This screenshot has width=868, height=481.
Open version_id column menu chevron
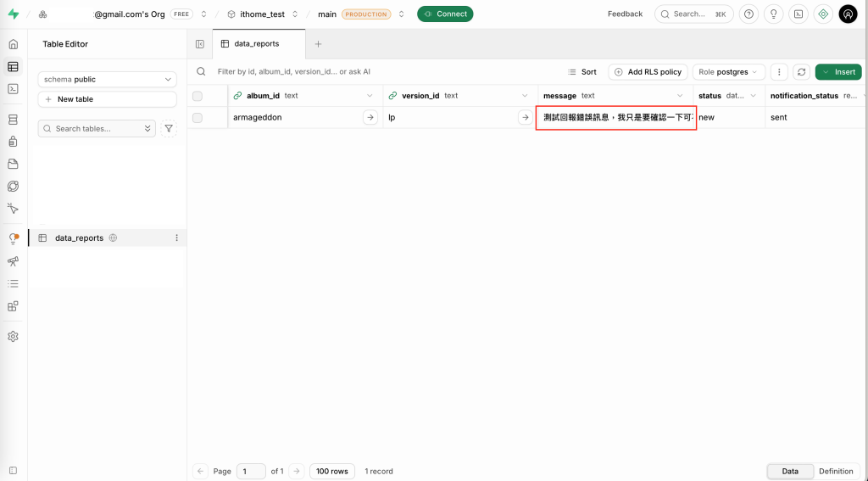[x=525, y=96]
